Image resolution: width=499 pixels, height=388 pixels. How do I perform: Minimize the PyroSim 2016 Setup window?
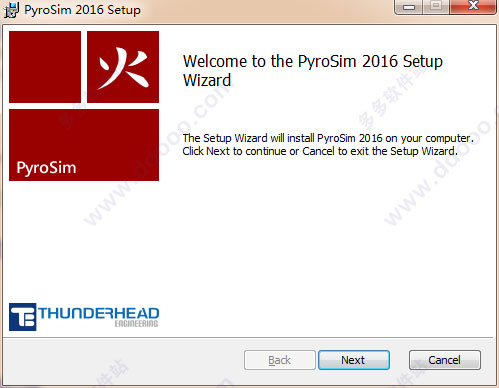pos(409,7)
